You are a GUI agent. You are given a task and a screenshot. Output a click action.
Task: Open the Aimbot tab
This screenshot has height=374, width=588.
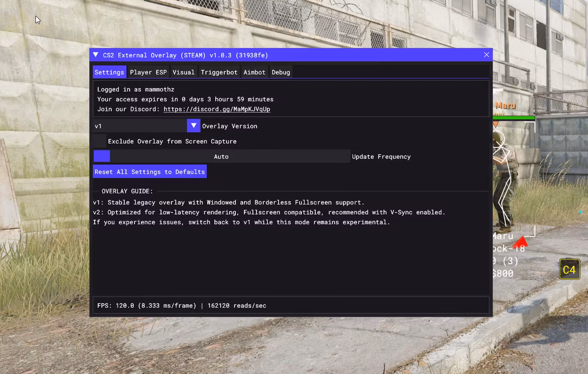point(254,72)
